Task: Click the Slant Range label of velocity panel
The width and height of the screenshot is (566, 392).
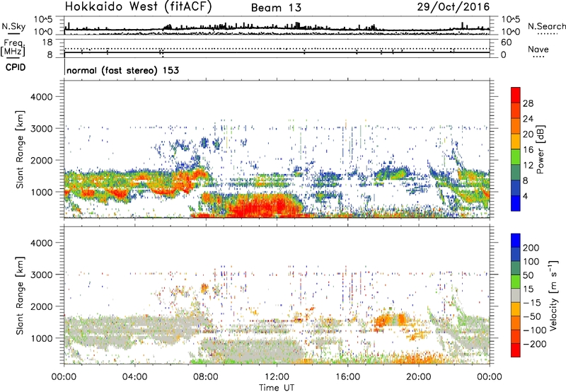Action: pyautogui.click(x=20, y=295)
